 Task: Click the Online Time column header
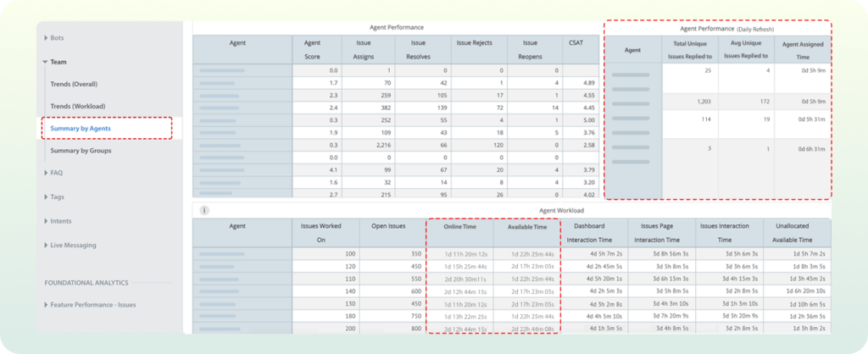tap(460, 233)
